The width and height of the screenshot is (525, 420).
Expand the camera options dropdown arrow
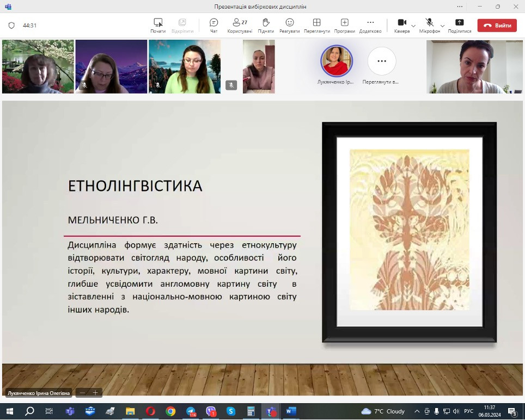[413, 26]
